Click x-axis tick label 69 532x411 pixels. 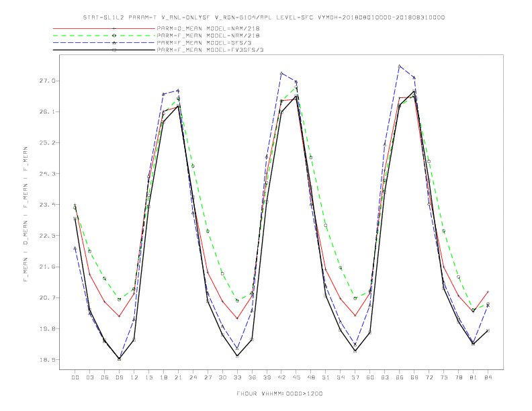(414, 377)
